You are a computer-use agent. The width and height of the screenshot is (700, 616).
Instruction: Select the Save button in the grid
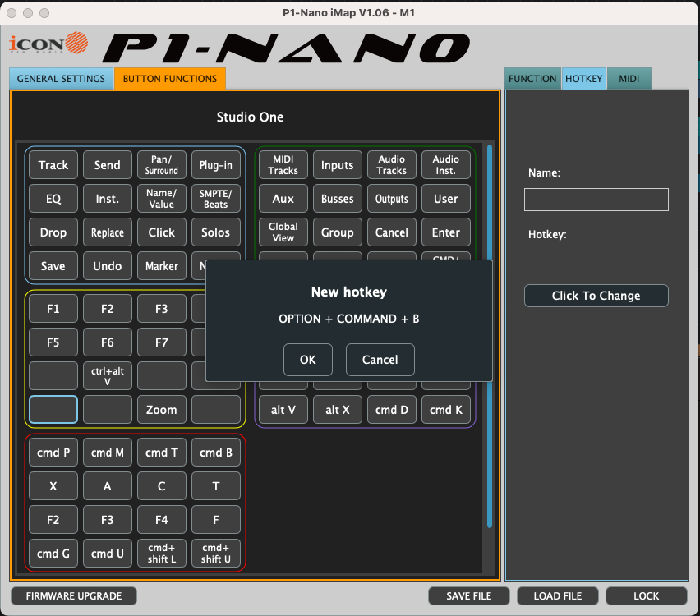click(x=53, y=266)
